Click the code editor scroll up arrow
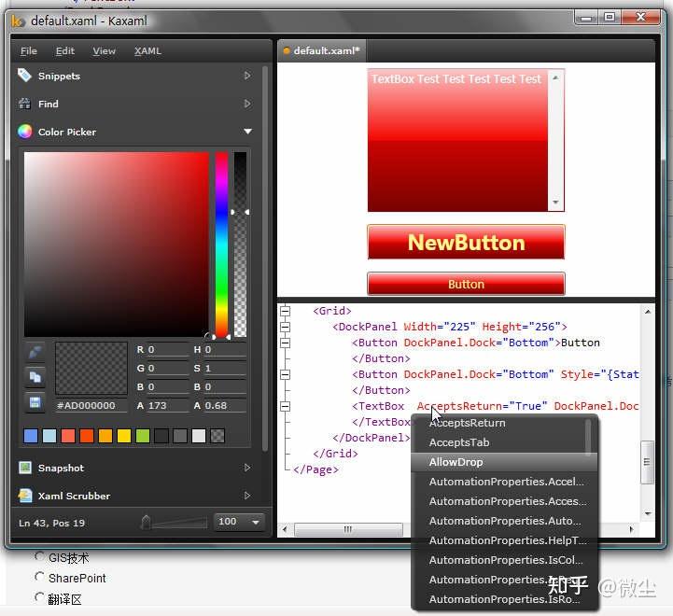673x616 pixels. pos(648,312)
